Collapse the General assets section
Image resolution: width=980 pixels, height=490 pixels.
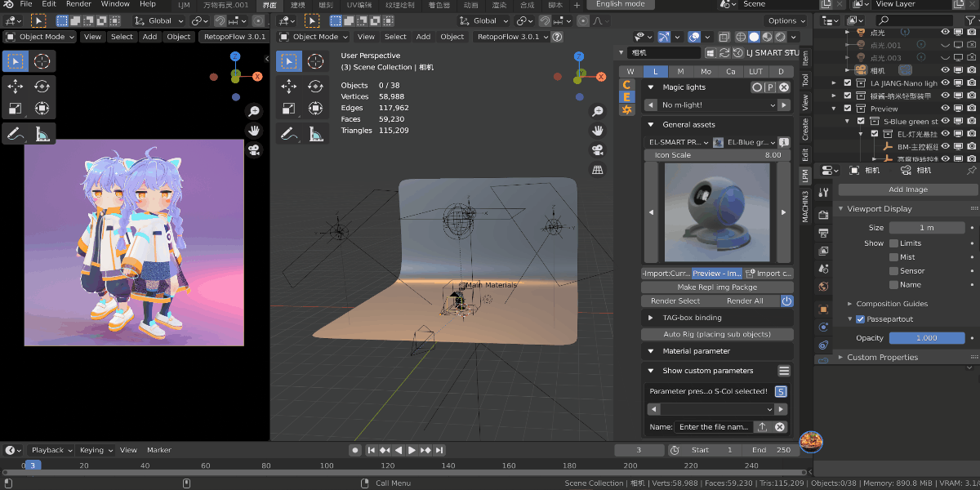651,125
